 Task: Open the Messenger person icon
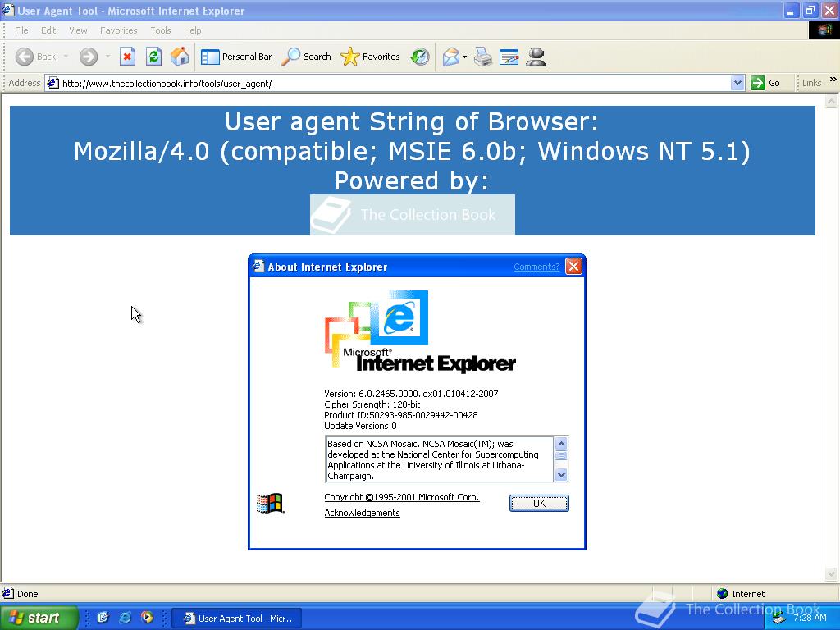click(535, 57)
